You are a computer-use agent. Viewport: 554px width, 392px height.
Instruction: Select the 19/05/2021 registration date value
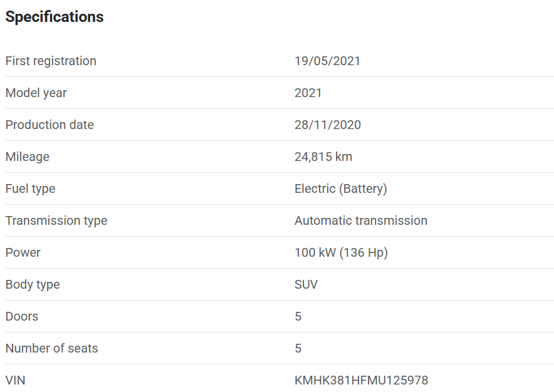[327, 61]
